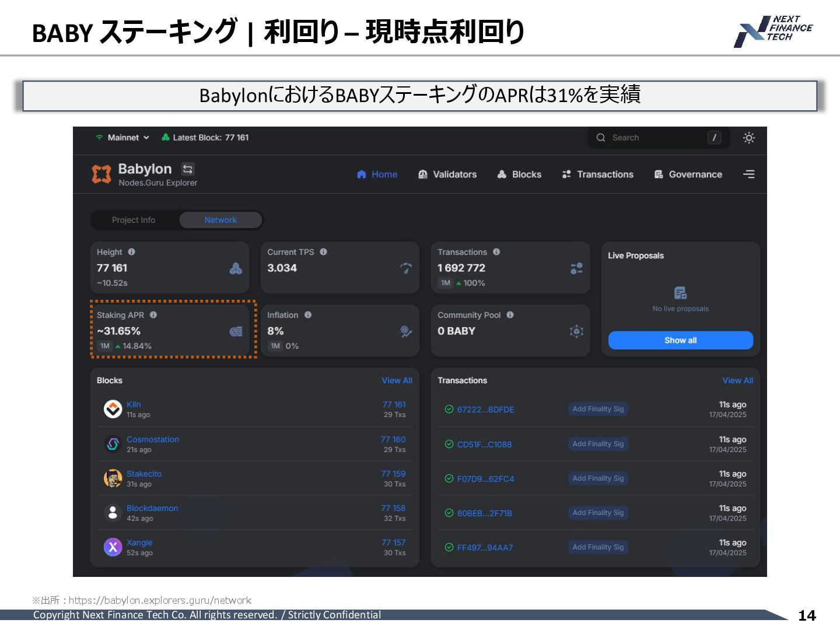Open View All in Blocks panel
840x630 pixels.
(x=397, y=380)
